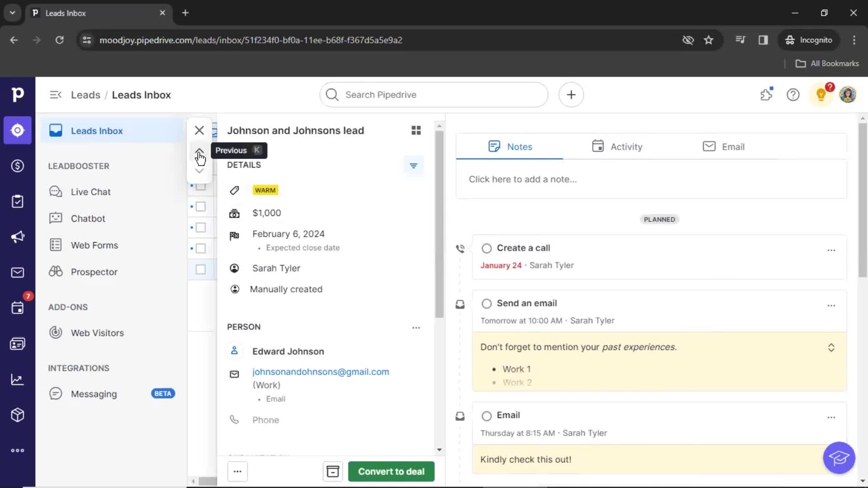Image resolution: width=868 pixels, height=488 pixels.
Task: Click the filter icon in Details panel
Action: [x=414, y=166]
